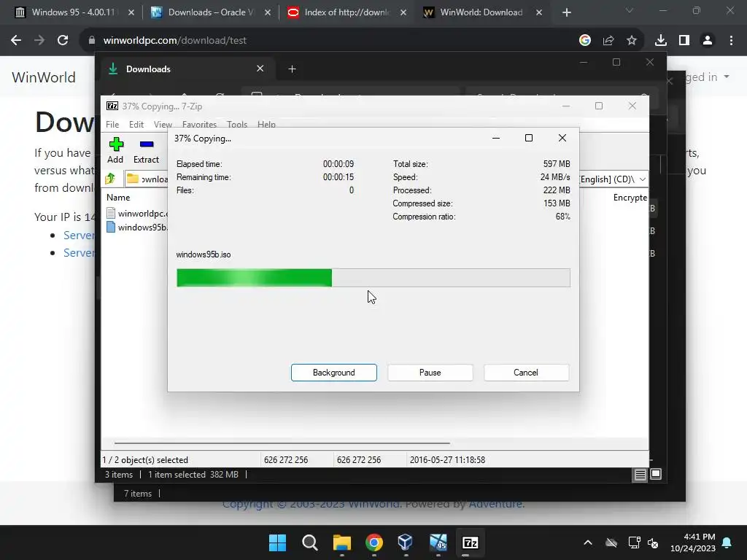Click the muted volume tray icon
Viewport: 747px width, 560px height.
[653, 542]
